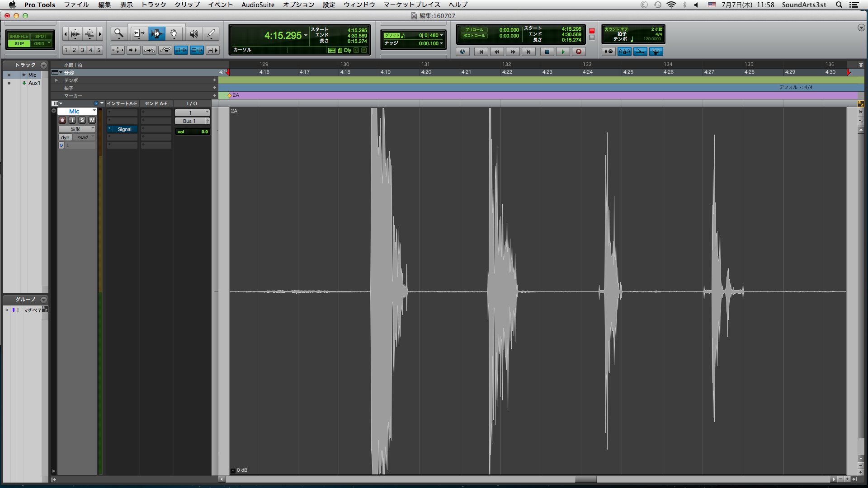Toggle Insertion Follows Playback
The image size is (868, 488).
pos(213,50)
